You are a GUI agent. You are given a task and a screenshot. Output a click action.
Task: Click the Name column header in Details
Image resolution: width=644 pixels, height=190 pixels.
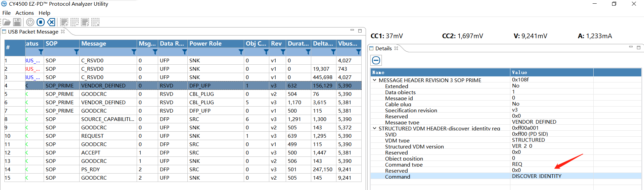[440, 72]
